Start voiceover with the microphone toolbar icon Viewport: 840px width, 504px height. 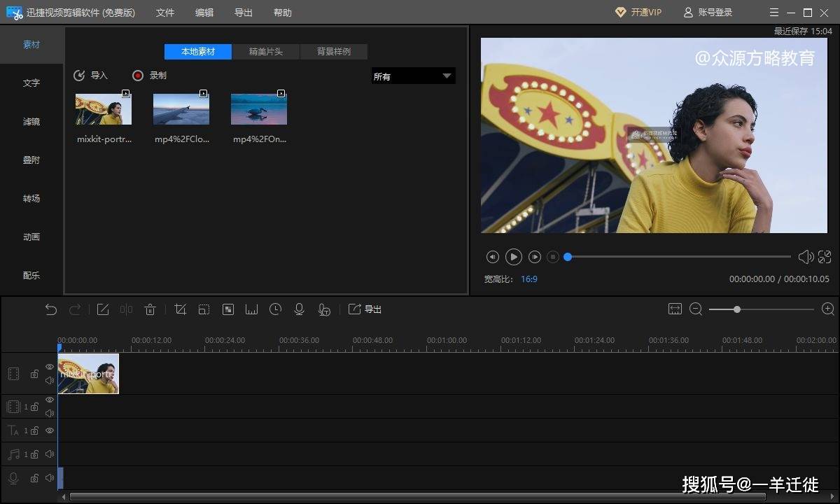click(299, 309)
